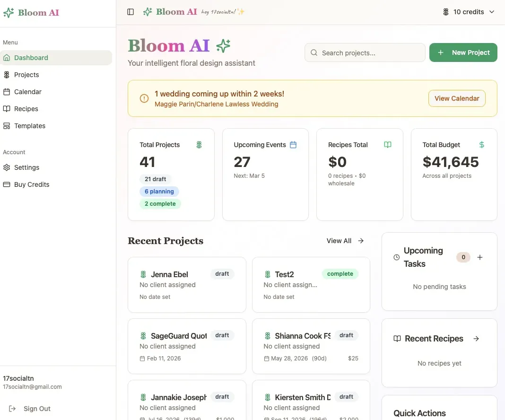Image resolution: width=505 pixels, height=420 pixels.
Task: Click the sparkle logo in top header
Action: [x=148, y=12]
